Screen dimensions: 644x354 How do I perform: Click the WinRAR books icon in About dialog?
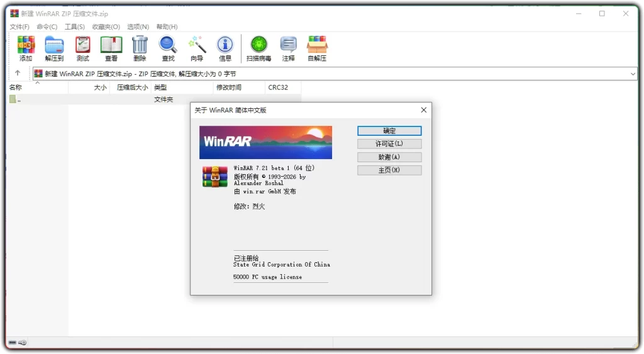pos(214,177)
